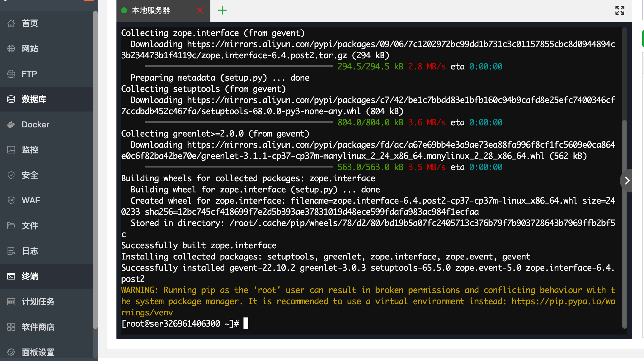
Task: Click 'Collecting greenlet>=2.0.0' line
Action: point(215,134)
